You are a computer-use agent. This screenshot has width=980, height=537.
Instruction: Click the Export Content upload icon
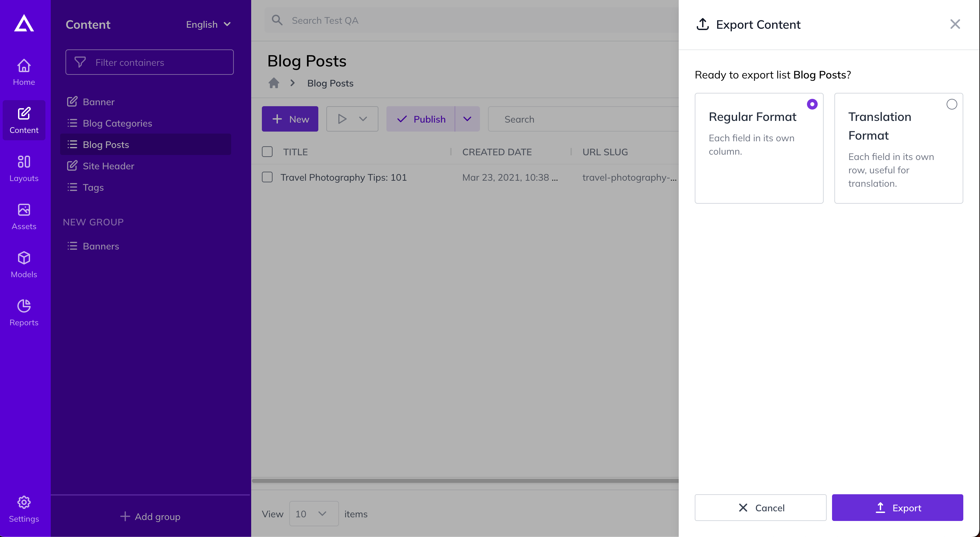pos(702,24)
